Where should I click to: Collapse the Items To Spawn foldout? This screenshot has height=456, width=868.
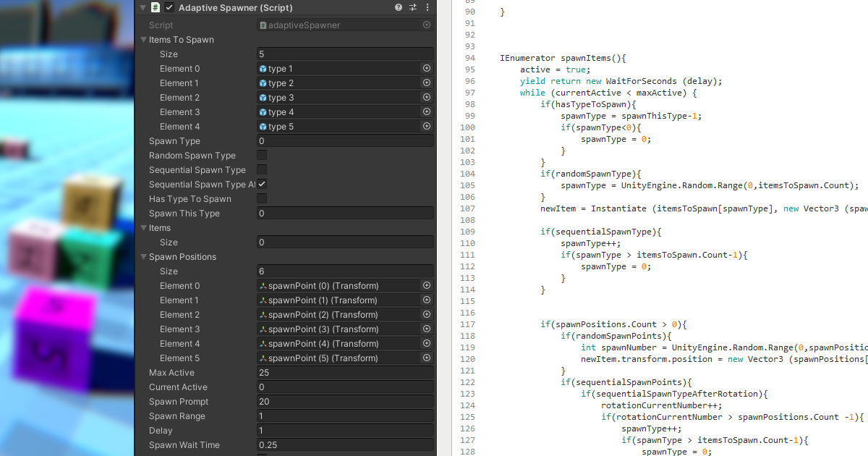click(x=143, y=39)
